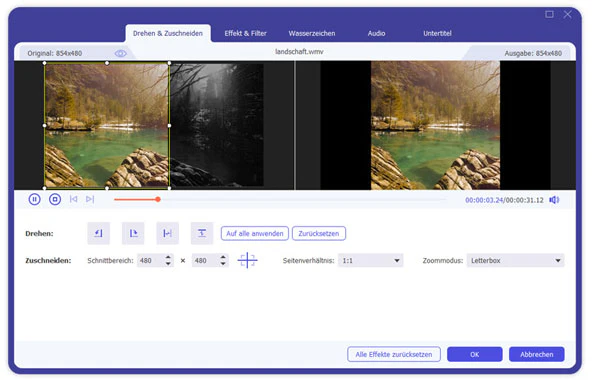Select the Drehen & Zuschneiden tab
The width and height of the screenshot is (600, 380).
click(168, 33)
